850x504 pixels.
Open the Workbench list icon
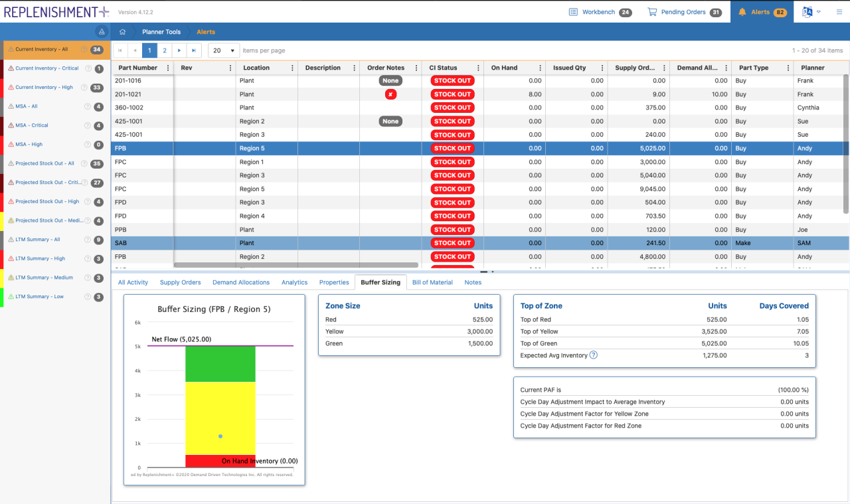coord(574,12)
